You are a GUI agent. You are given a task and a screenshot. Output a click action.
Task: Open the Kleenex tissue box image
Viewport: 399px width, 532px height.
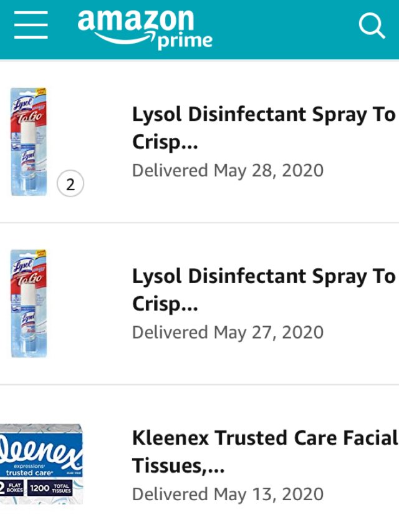[41, 465]
